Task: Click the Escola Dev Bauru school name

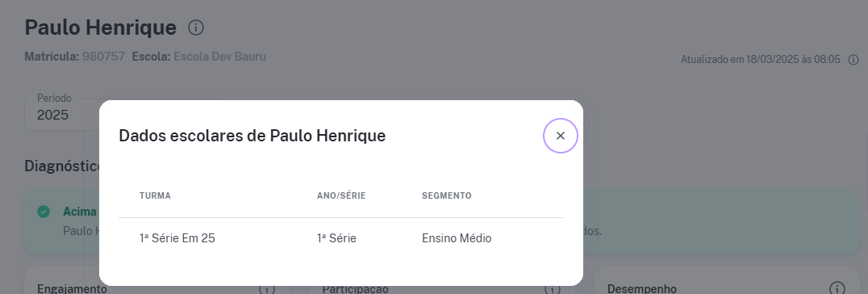Action: [219, 57]
